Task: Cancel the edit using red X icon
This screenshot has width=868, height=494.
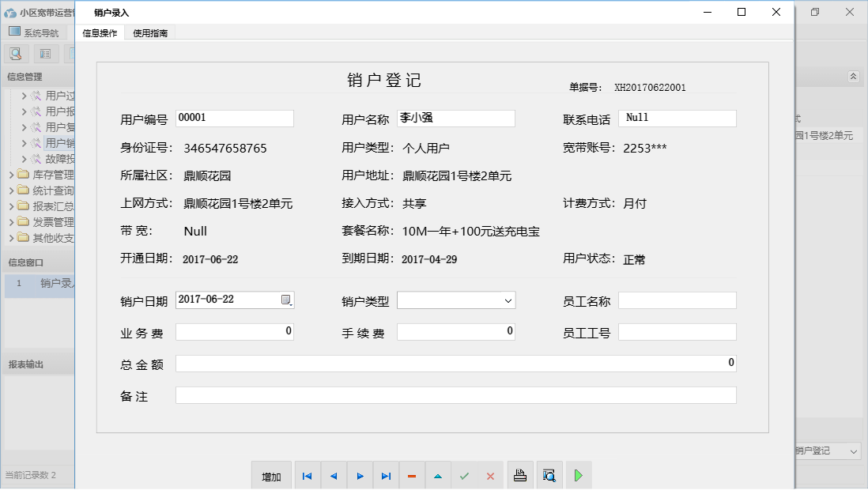Action: click(x=491, y=475)
